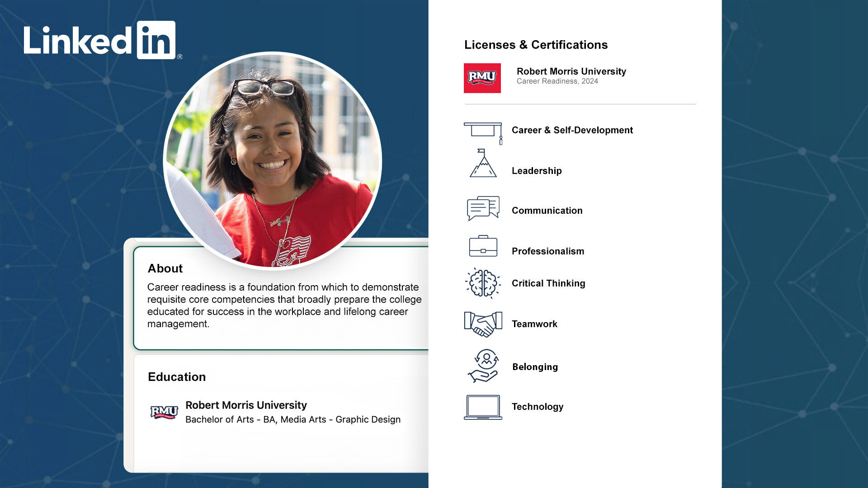Select the Professionalism label
The image size is (868, 488).
[x=548, y=251]
